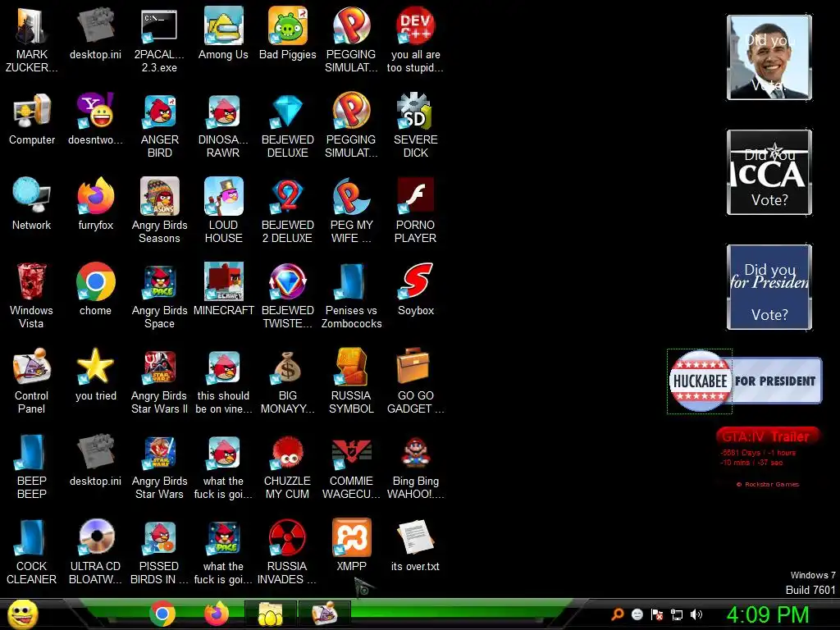Viewport: 840px width, 630px height.
Task: Click the magnifier search tray icon
Action: click(x=618, y=614)
